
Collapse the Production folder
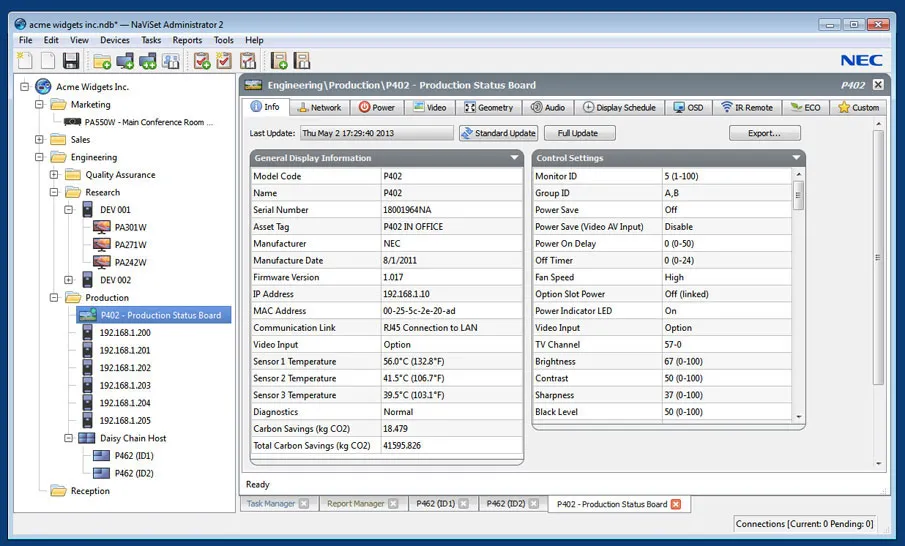[x=54, y=298]
